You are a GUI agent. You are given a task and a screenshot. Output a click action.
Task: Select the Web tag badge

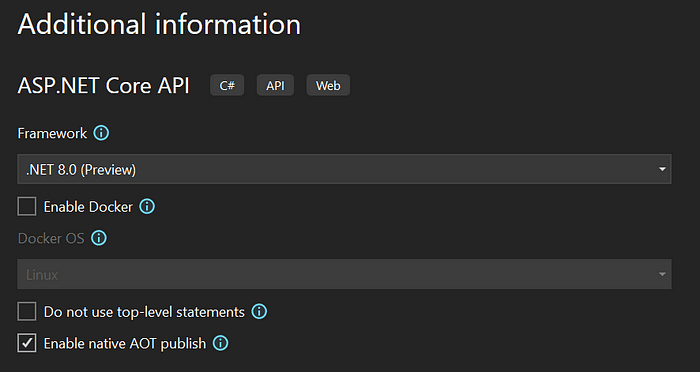tap(328, 85)
